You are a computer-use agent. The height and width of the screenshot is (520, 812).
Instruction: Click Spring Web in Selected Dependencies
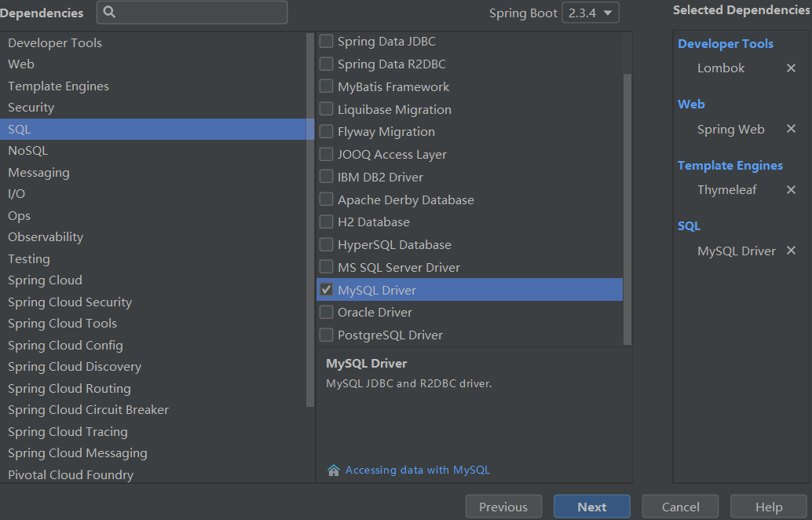[x=730, y=129]
